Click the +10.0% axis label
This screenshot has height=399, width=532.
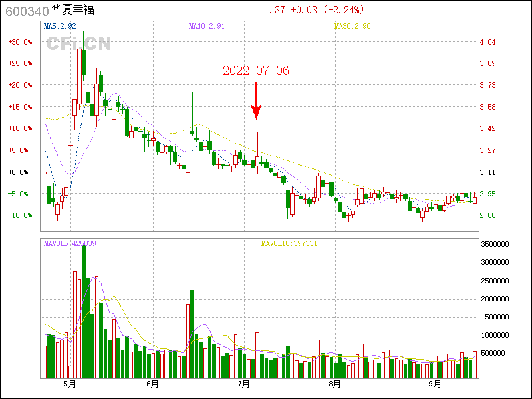[x=20, y=128]
